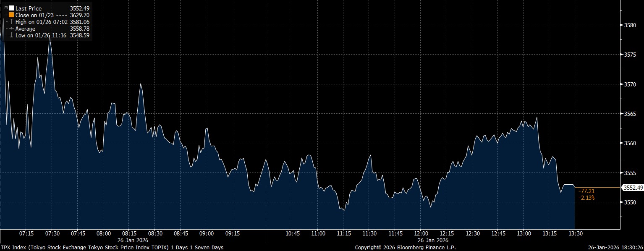Click the 13:30 time axis label
Image resolution: width=644 pixels, height=251 pixels.
pos(575,233)
